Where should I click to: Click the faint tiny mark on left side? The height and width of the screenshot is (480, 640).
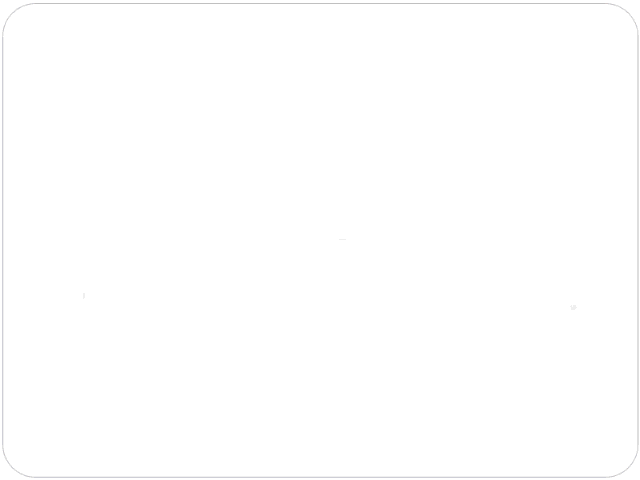pyautogui.click(x=84, y=296)
